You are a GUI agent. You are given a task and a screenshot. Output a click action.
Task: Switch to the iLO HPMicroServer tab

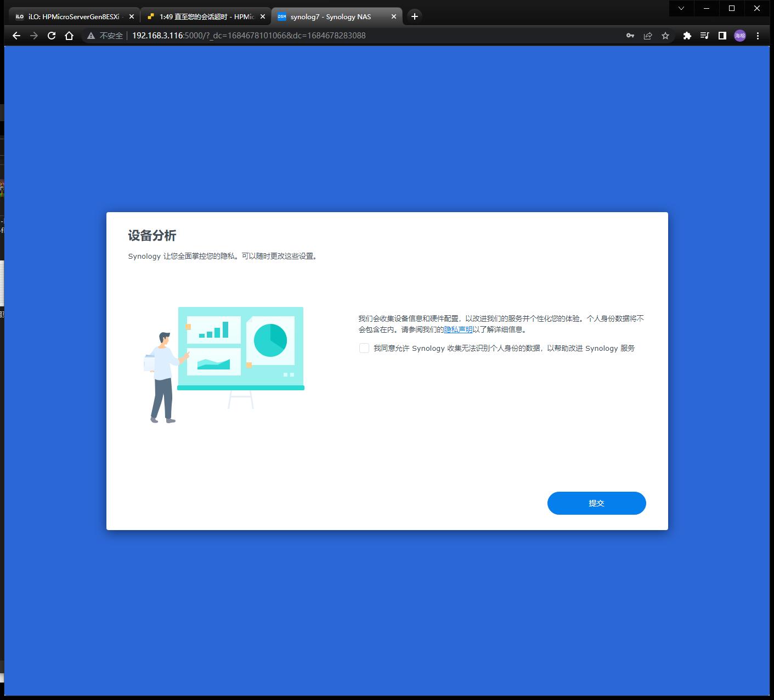(x=71, y=16)
